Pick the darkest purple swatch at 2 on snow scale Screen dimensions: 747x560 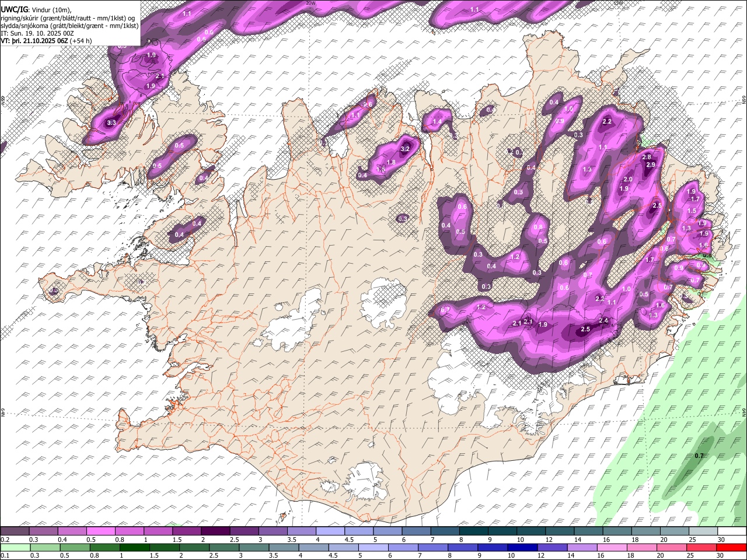216,531
